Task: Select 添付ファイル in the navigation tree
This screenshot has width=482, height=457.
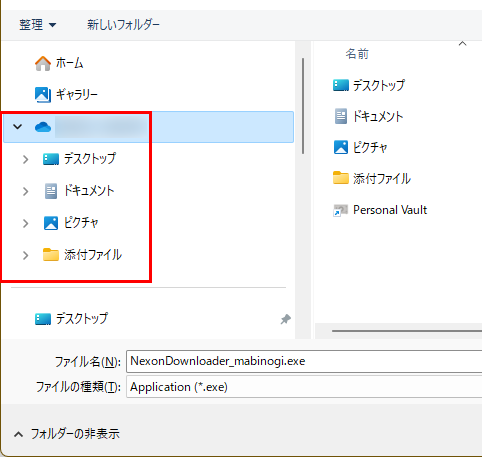Action: [93, 255]
